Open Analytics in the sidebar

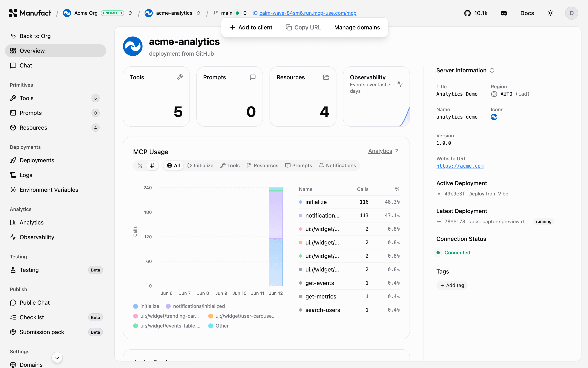point(55,222)
